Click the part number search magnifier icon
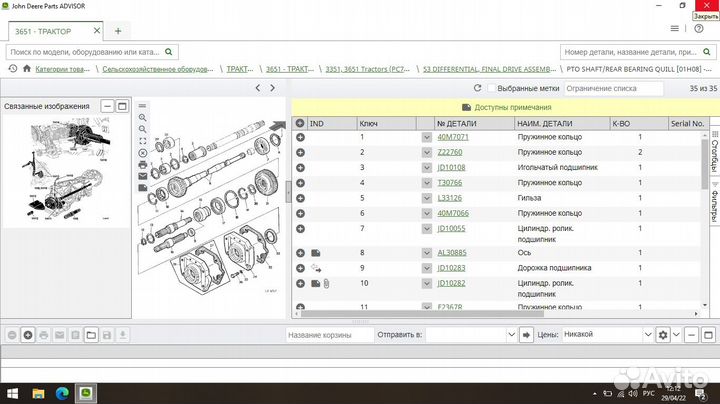The image size is (720, 404). (x=706, y=52)
